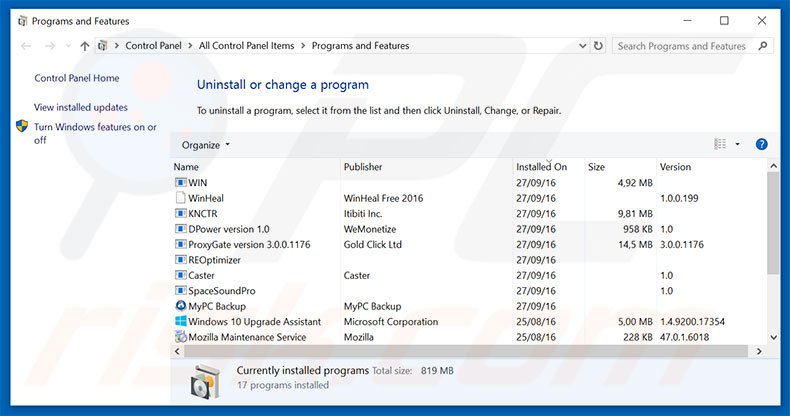The image size is (790, 416).
Task: Click publisher Microsoft Corporation cell
Action: coord(390,321)
